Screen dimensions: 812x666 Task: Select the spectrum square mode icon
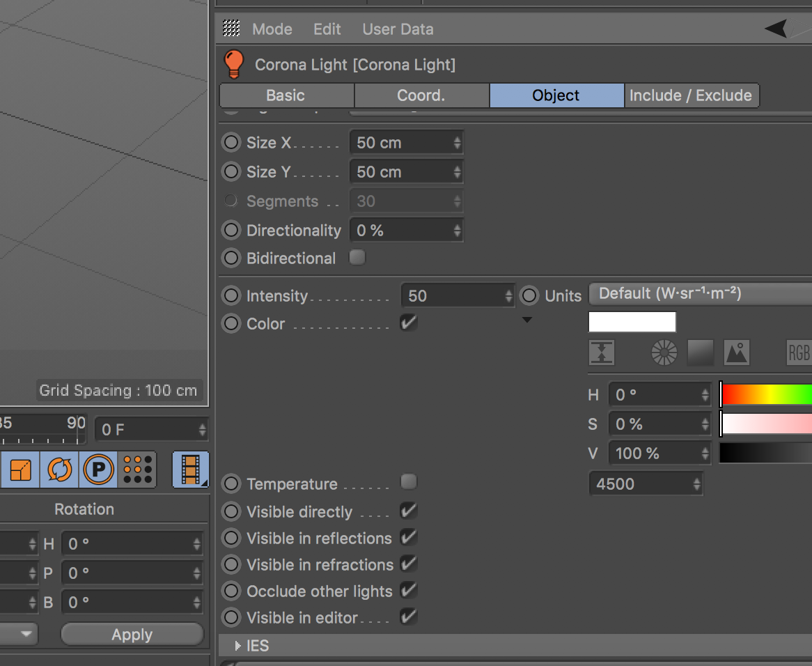pyautogui.click(x=700, y=353)
